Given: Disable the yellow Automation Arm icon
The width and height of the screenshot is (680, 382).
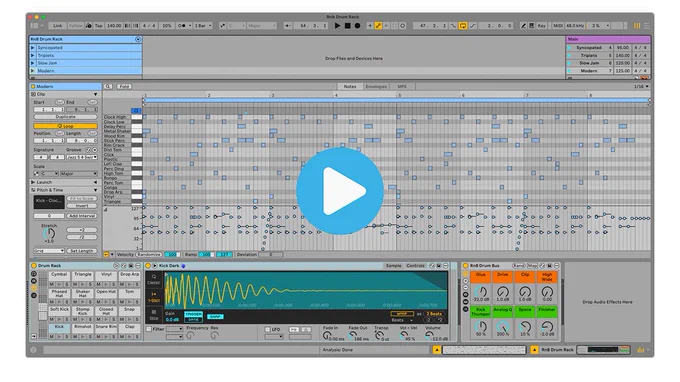Looking at the screenshot, I should tap(378, 26).
